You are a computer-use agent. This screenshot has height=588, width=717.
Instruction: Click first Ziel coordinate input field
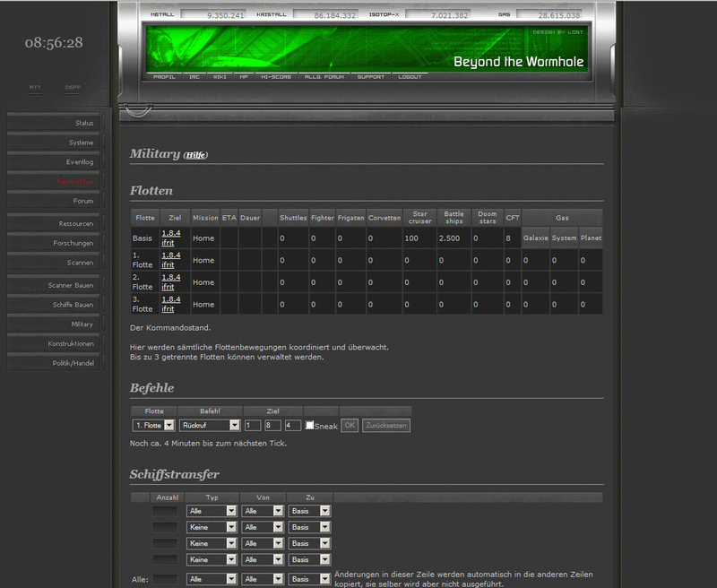coord(253,425)
